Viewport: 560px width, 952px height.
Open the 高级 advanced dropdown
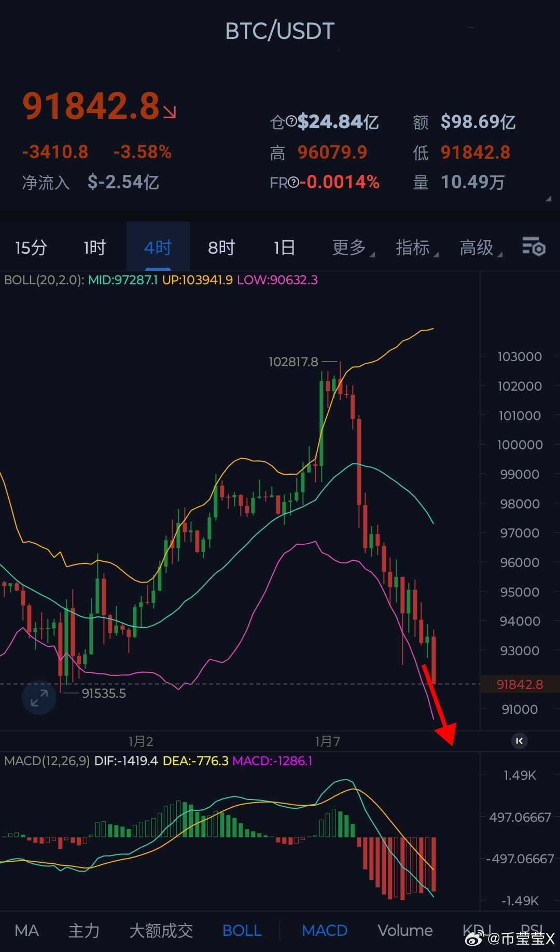click(x=481, y=247)
